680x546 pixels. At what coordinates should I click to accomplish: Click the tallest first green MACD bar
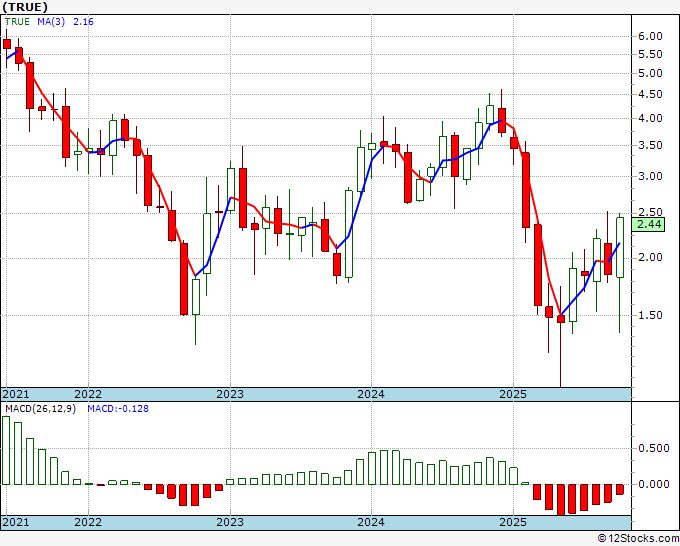coord(6,450)
